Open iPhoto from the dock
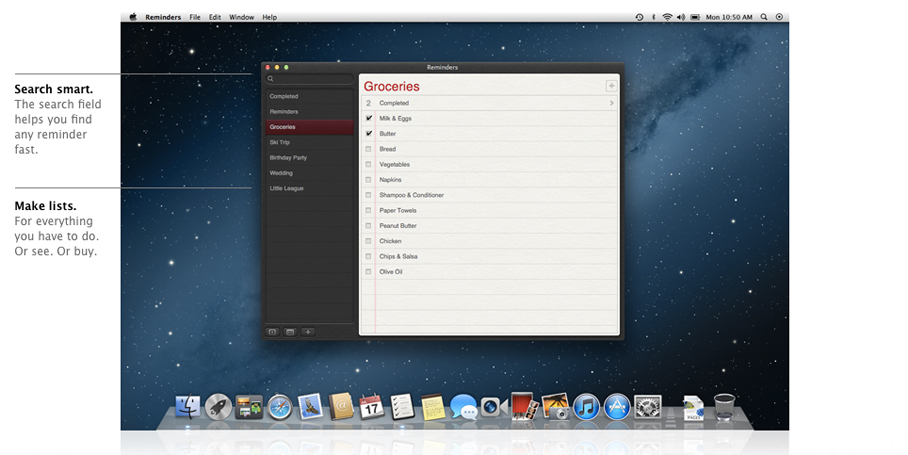The height and width of the screenshot is (455, 908). pyautogui.click(x=555, y=406)
